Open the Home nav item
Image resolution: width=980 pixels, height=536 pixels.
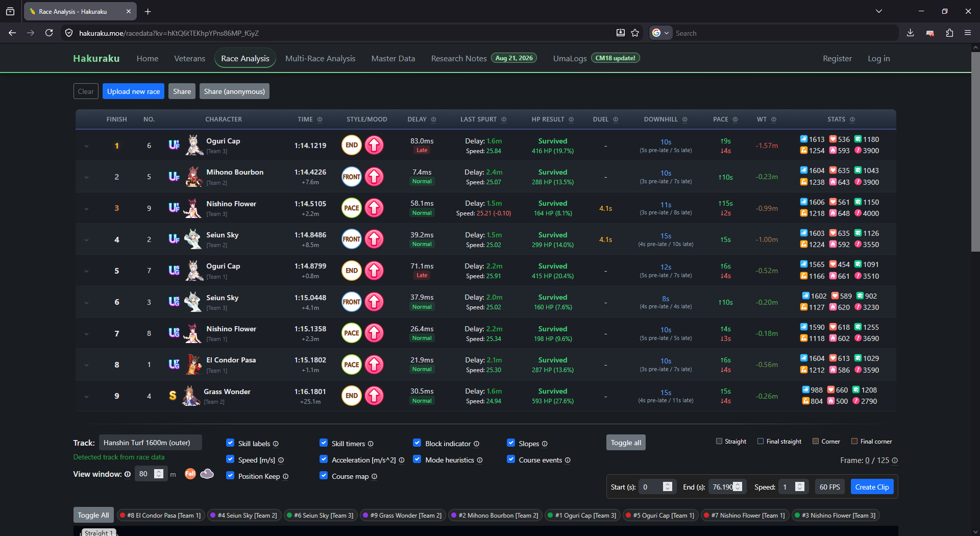(148, 59)
